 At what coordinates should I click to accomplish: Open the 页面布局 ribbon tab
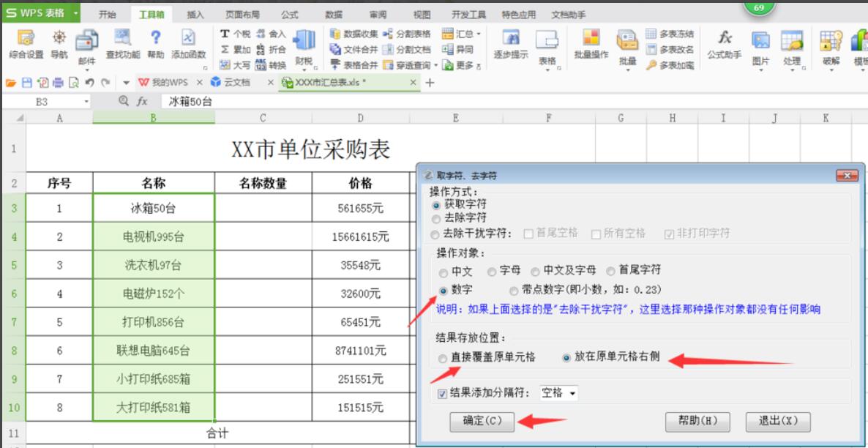point(242,15)
